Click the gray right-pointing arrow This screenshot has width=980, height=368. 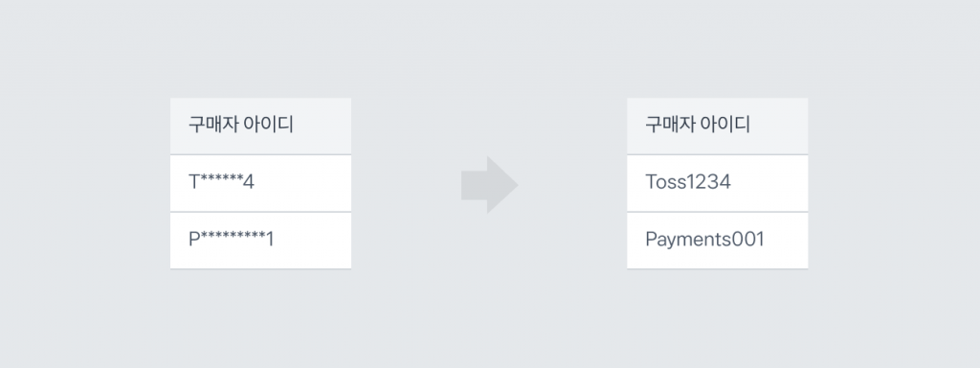489,185
